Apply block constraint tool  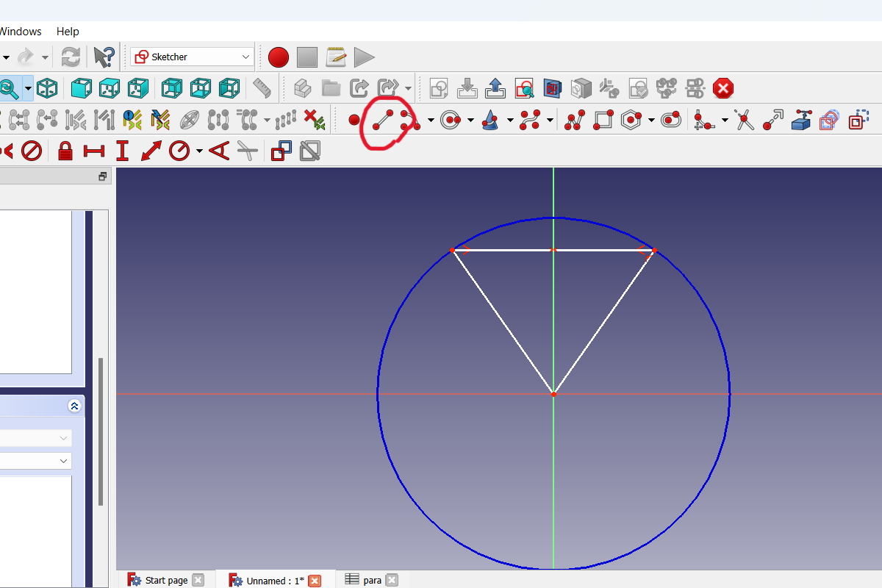click(x=31, y=151)
